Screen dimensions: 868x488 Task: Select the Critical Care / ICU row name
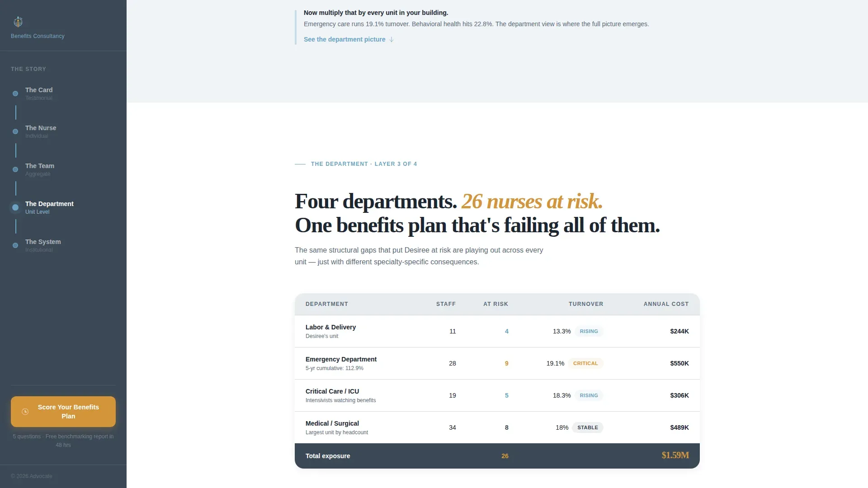332,391
